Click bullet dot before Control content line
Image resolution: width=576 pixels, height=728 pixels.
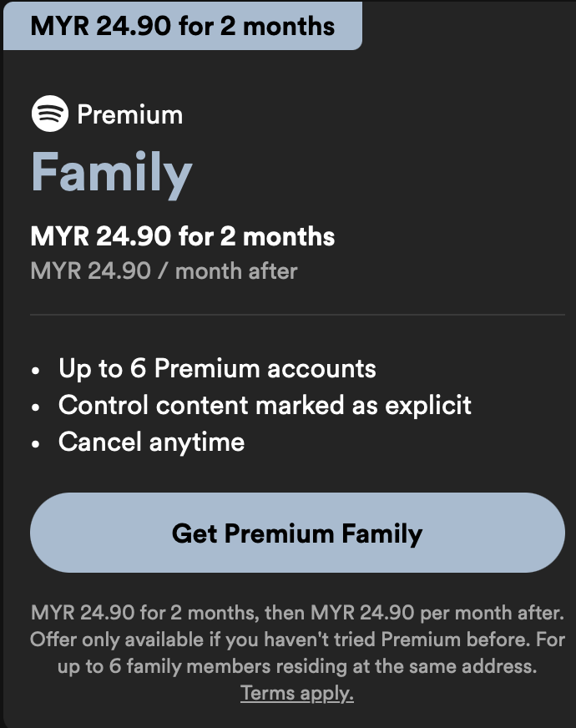(35, 407)
